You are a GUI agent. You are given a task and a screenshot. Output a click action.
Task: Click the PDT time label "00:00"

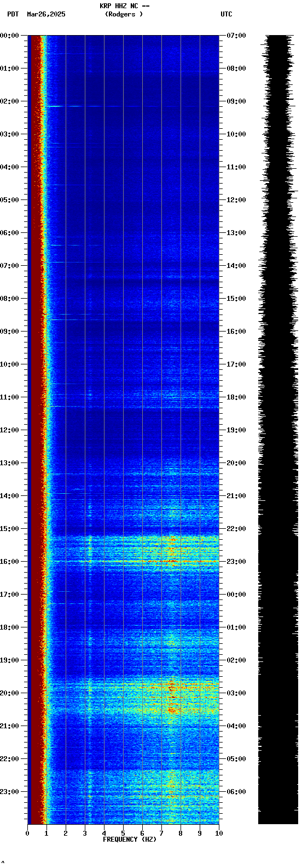coord(10,36)
